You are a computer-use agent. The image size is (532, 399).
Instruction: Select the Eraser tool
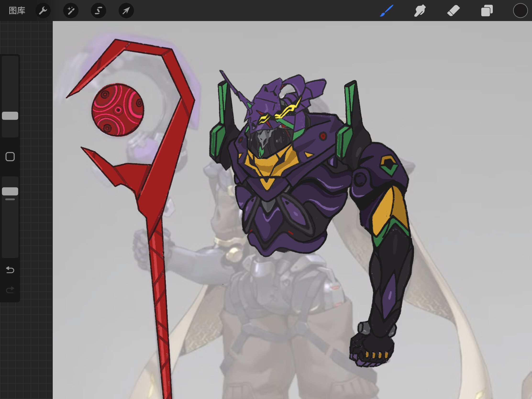click(453, 11)
